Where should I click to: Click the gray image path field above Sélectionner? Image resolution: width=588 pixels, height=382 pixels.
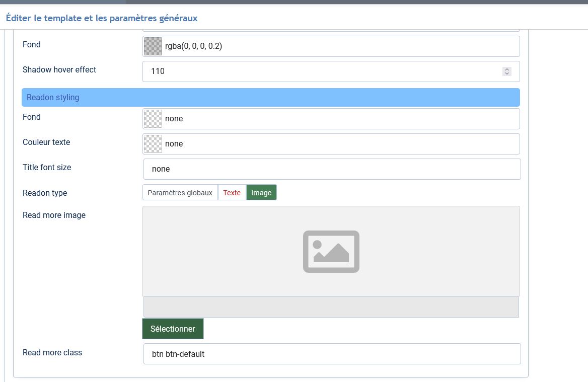[331, 307]
